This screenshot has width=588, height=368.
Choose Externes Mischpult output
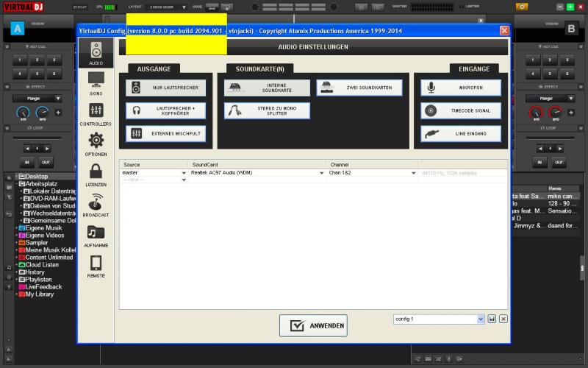[166, 134]
